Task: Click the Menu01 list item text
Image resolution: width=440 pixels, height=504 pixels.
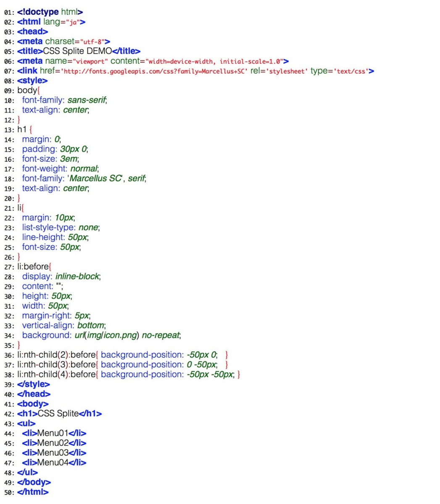Action: (53, 433)
